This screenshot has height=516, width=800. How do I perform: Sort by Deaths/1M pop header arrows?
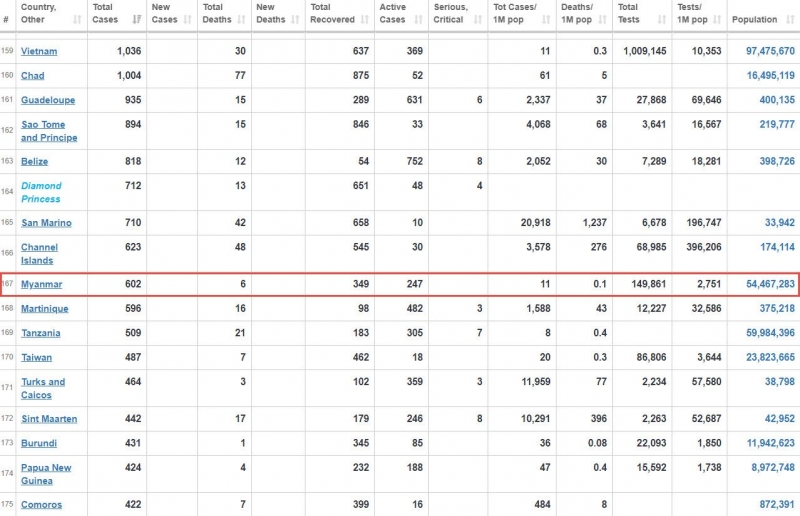605,20
